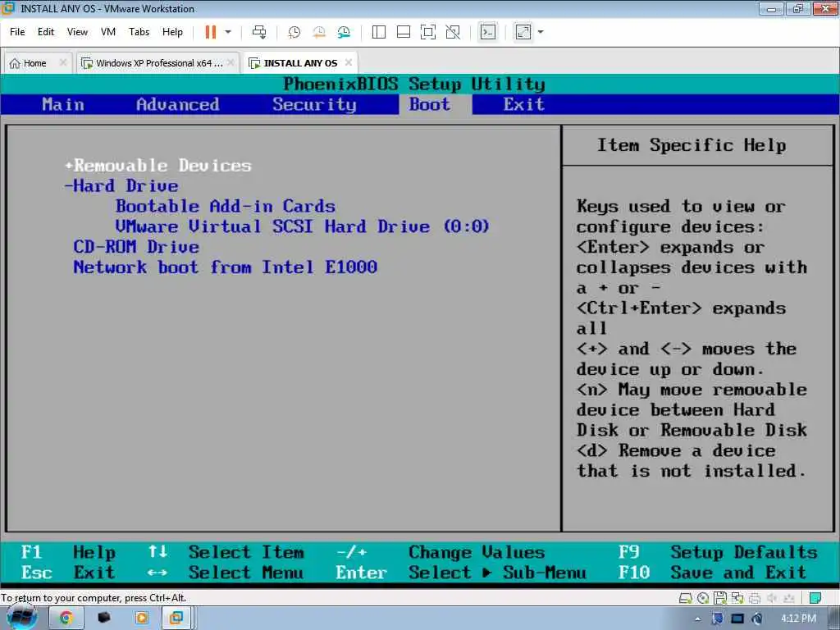Click the PhoenixBIOS Setup Utility title
The image size is (840, 630).
[414, 84]
